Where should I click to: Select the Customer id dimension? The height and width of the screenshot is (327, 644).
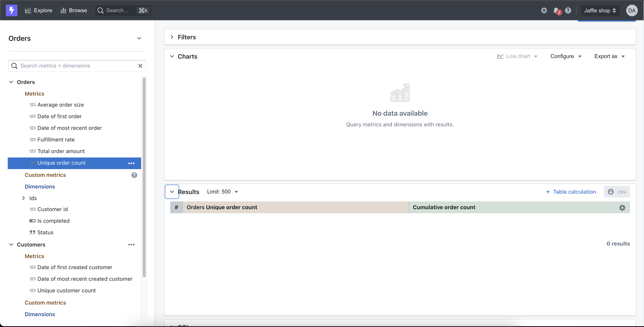click(74, 209)
